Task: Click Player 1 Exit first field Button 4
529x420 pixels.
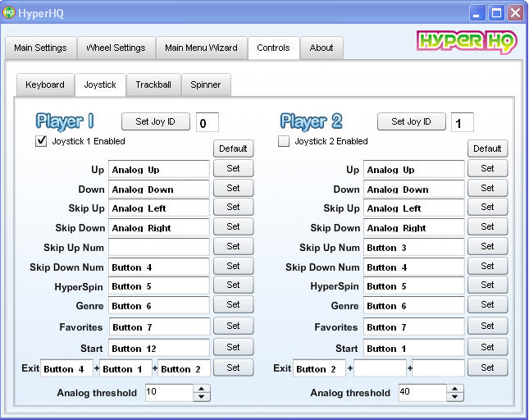Action: pos(66,368)
